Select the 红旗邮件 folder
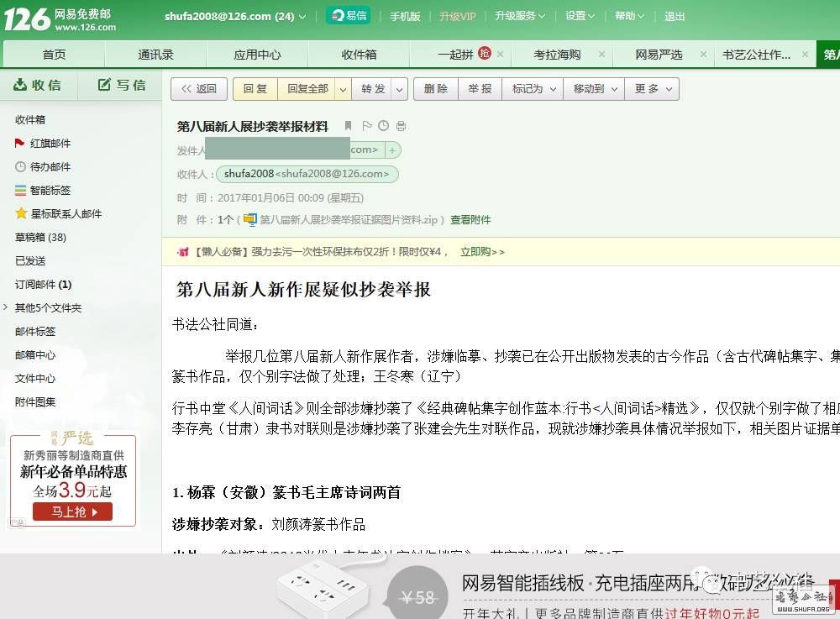The width and height of the screenshot is (840, 619). pyautogui.click(x=50, y=144)
